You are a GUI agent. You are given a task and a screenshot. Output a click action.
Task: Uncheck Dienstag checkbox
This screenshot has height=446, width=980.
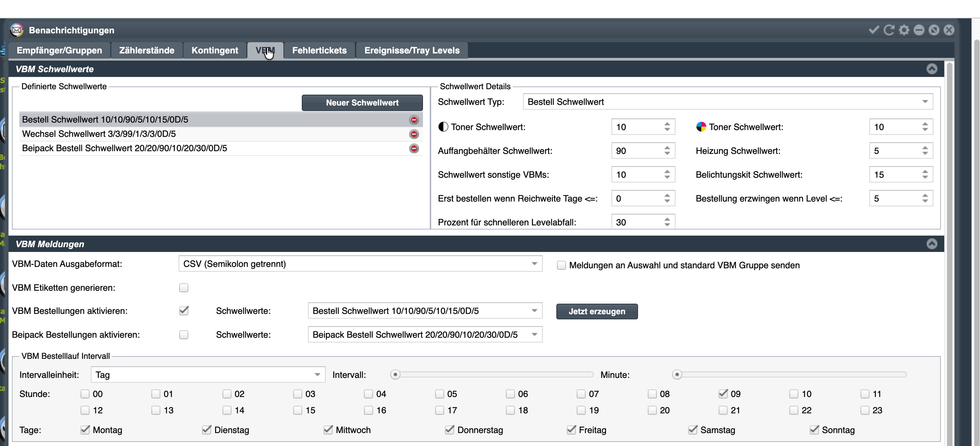coord(207,430)
